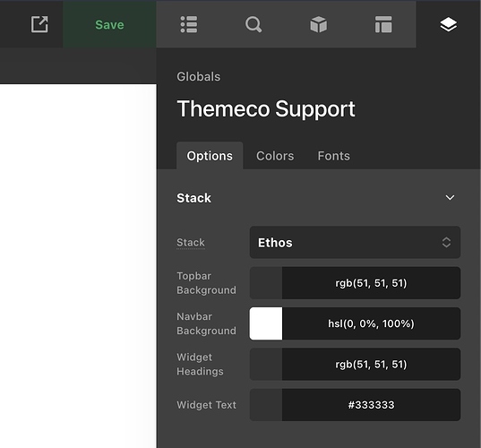Edit the #333333 Widget Text field
The height and width of the screenshot is (448, 481).
371,405
